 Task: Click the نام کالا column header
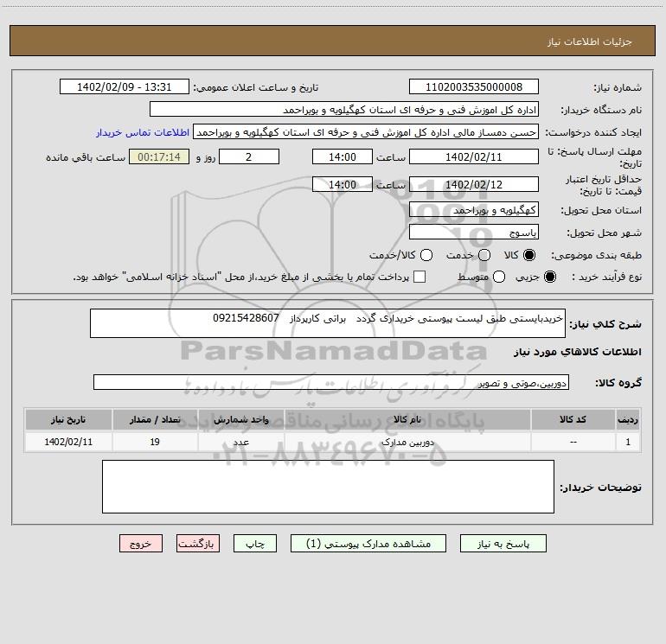pos(407,419)
